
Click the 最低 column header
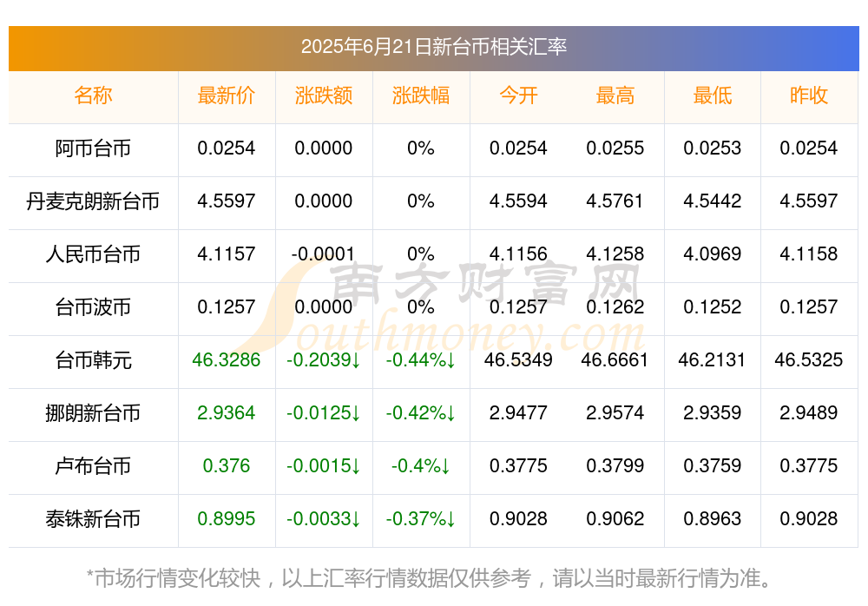coord(713,96)
